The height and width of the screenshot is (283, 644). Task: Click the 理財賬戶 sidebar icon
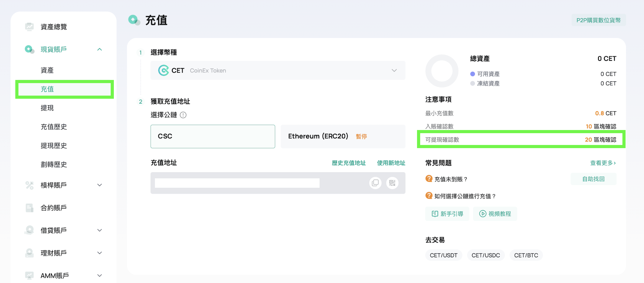(30, 253)
